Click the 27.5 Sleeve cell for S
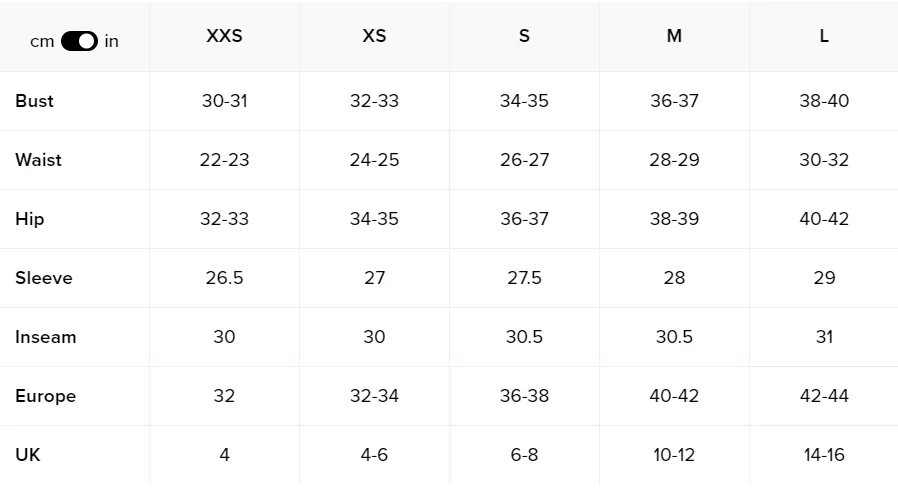This screenshot has width=898, height=499. [524, 278]
